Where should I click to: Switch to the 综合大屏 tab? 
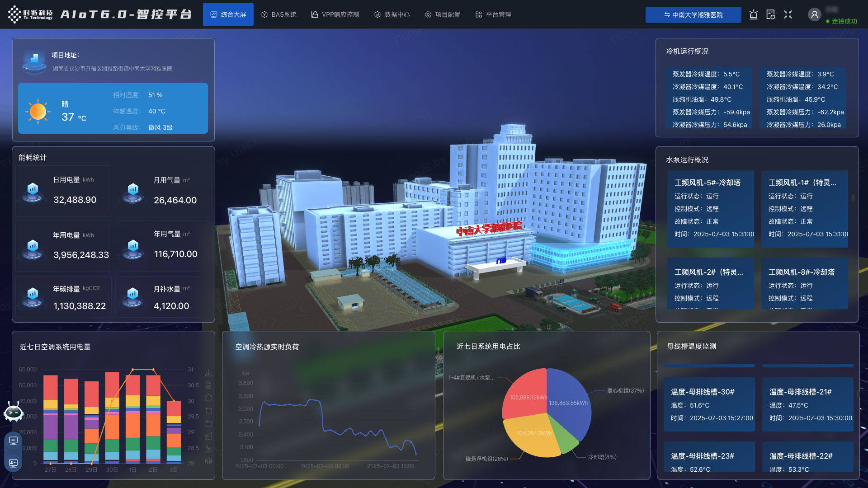click(228, 14)
